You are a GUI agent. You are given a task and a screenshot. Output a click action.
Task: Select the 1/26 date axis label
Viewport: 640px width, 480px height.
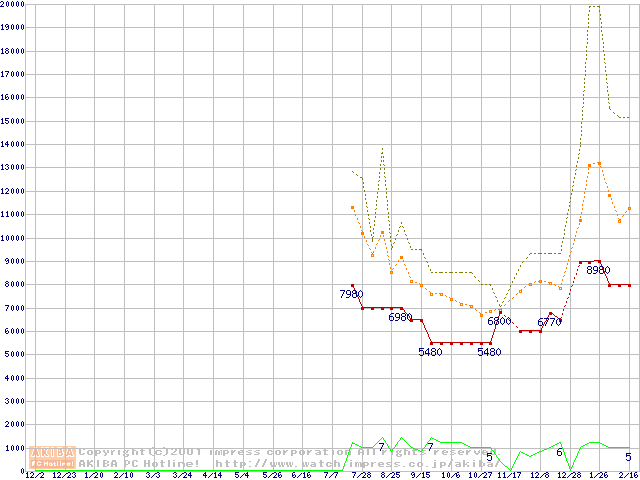point(598,476)
